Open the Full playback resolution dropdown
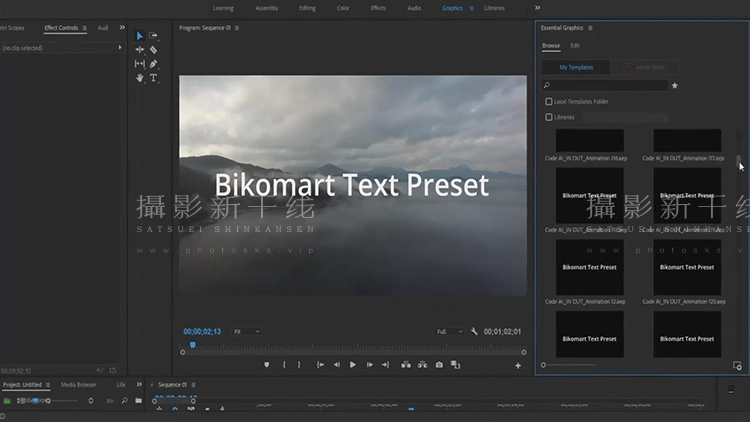 coord(450,332)
